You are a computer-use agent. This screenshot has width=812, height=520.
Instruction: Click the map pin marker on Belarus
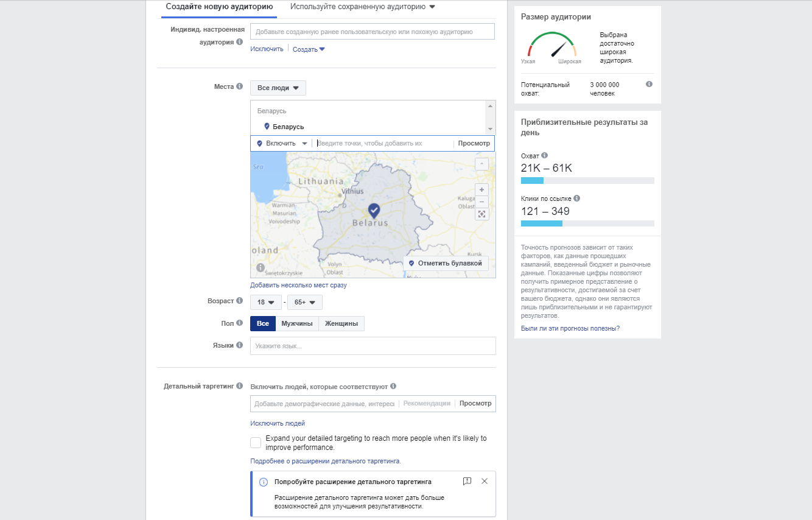point(374,211)
